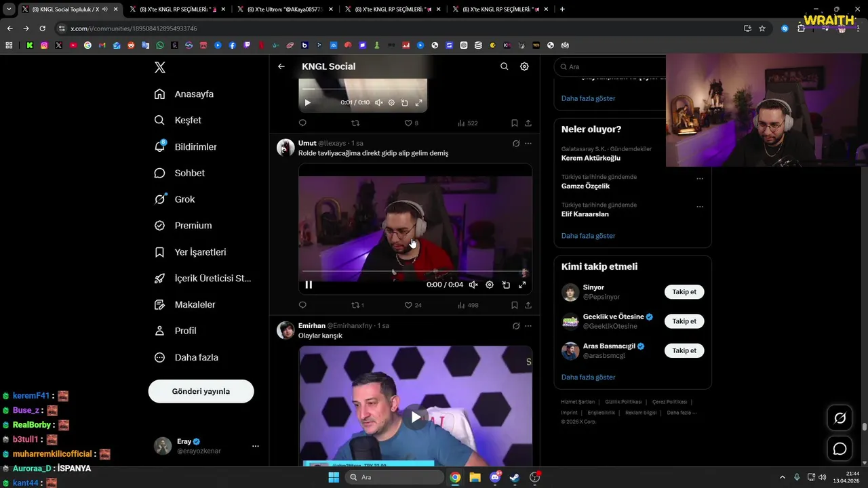This screenshot has height=488, width=868.
Task: Follow Geeklik ve Ötesine
Action: click(x=684, y=321)
